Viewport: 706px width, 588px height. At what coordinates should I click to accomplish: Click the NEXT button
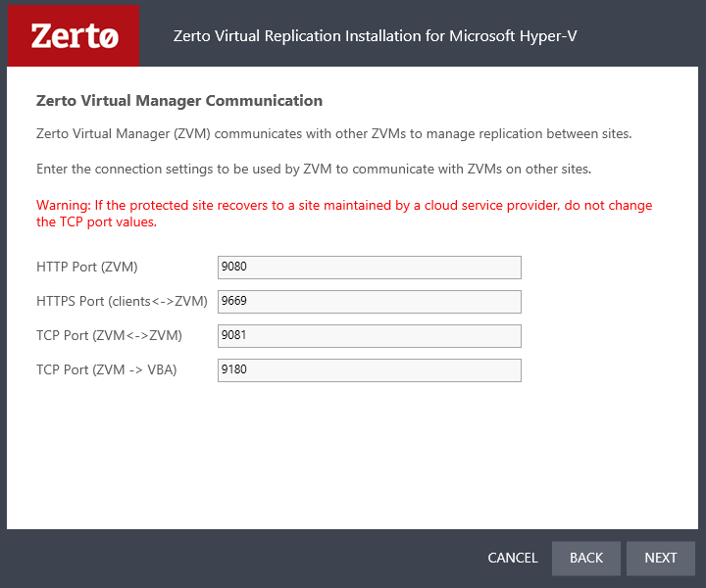[x=661, y=558]
